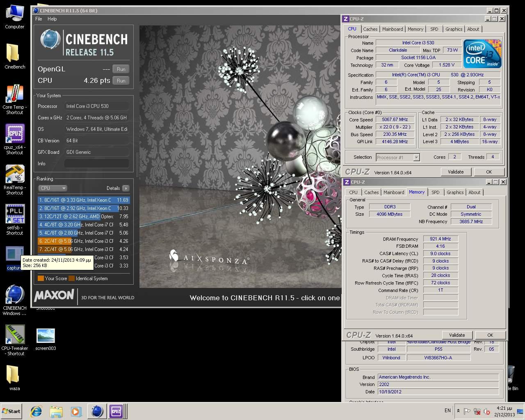Open Internet Explorer from taskbar

click(x=36, y=411)
